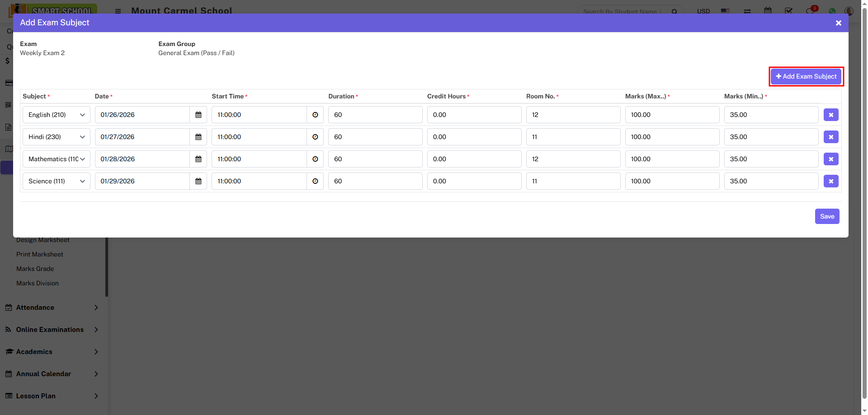
Task: Open the notifications bell in the header
Action: tap(811, 12)
